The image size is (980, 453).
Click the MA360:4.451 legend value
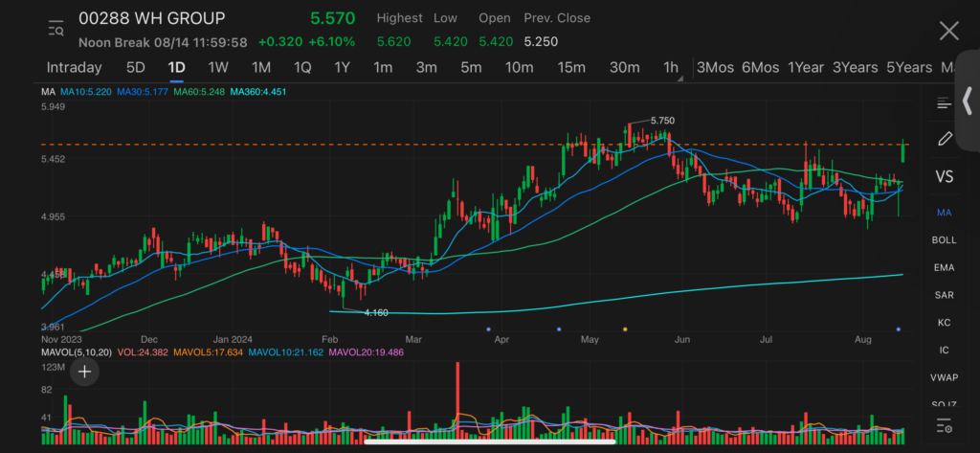pyautogui.click(x=258, y=92)
